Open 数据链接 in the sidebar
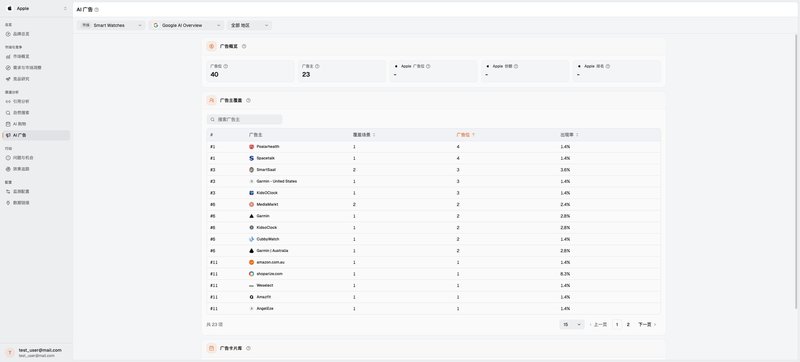Image resolution: width=800 pixels, height=362 pixels. coord(36,203)
